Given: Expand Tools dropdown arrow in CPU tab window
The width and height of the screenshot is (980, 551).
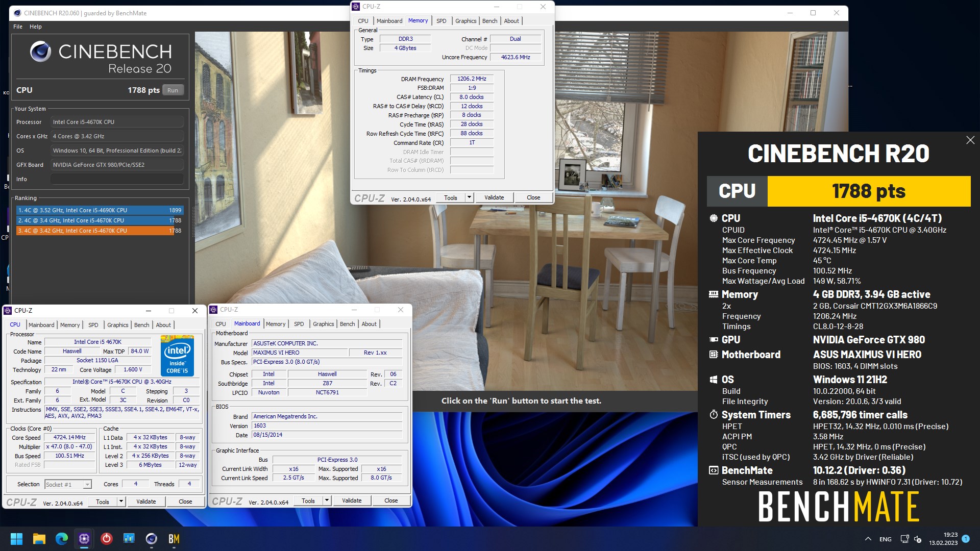Looking at the screenshot, I should [121, 502].
